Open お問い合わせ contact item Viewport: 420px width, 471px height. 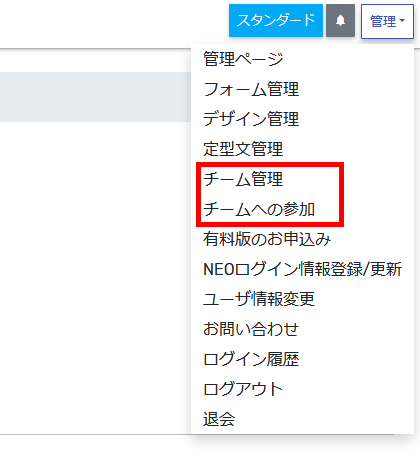[251, 329]
